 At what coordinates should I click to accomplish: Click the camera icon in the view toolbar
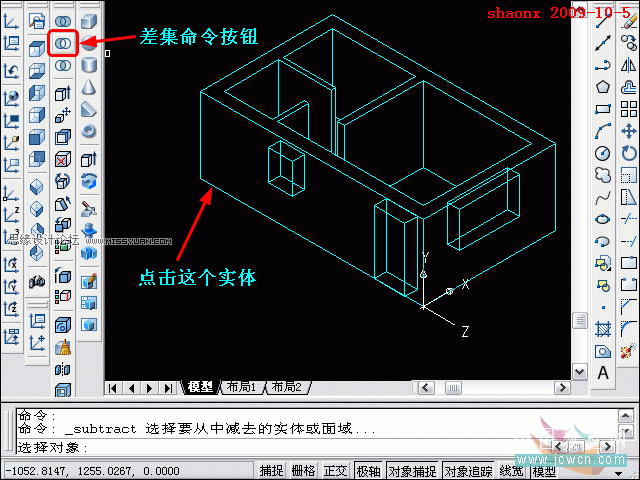(x=37, y=281)
